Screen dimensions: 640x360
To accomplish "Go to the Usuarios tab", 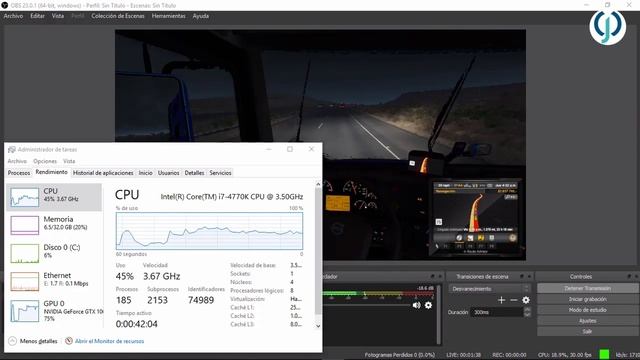I will [169, 173].
